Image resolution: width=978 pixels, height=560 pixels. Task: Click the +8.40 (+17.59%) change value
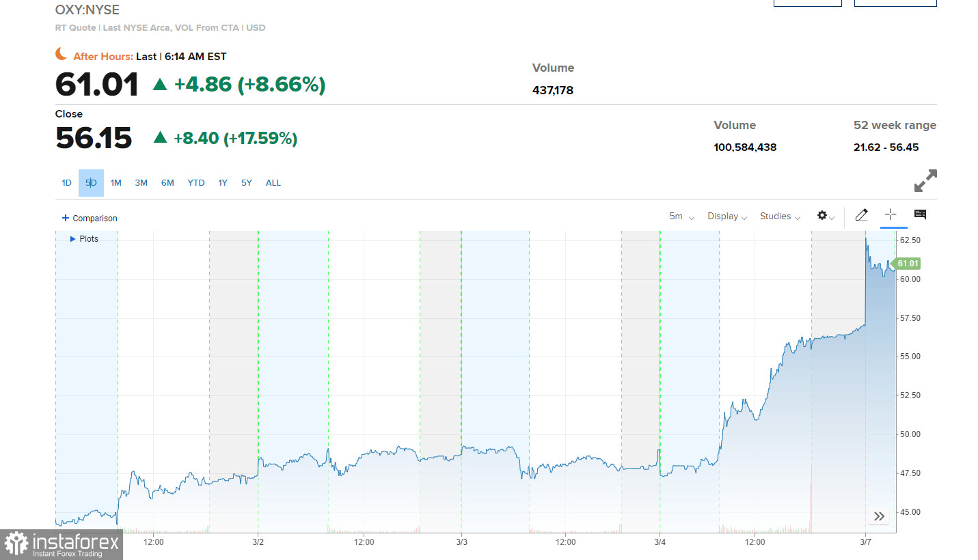[x=235, y=139]
